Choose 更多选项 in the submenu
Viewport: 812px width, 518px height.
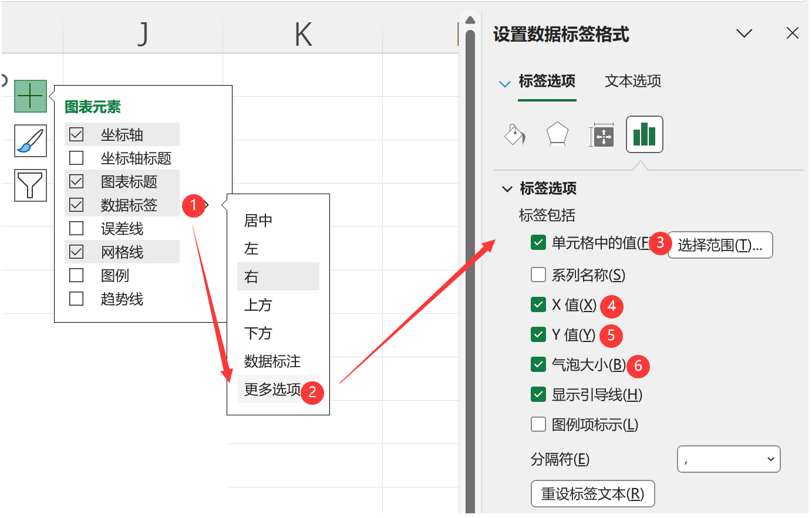pyautogui.click(x=272, y=390)
